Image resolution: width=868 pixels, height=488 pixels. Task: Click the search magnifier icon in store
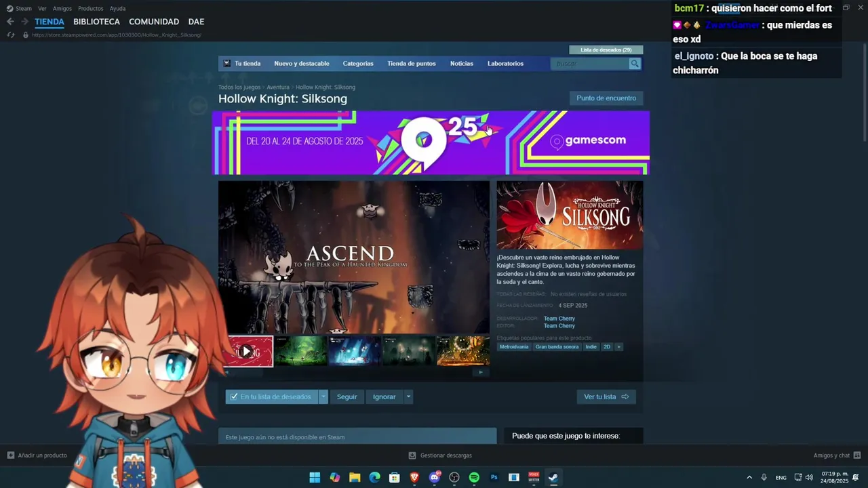click(x=635, y=64)
